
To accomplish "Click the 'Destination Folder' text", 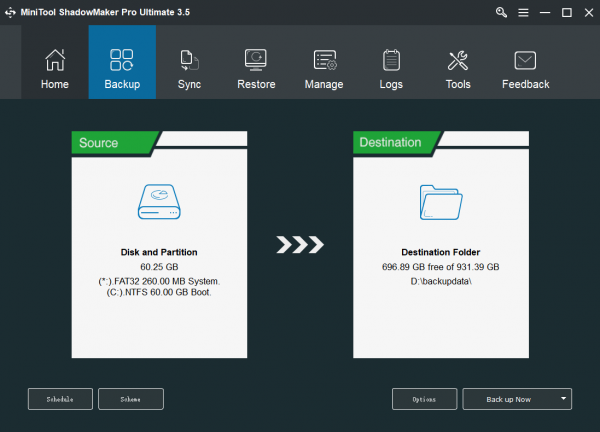I will [440, 252].
